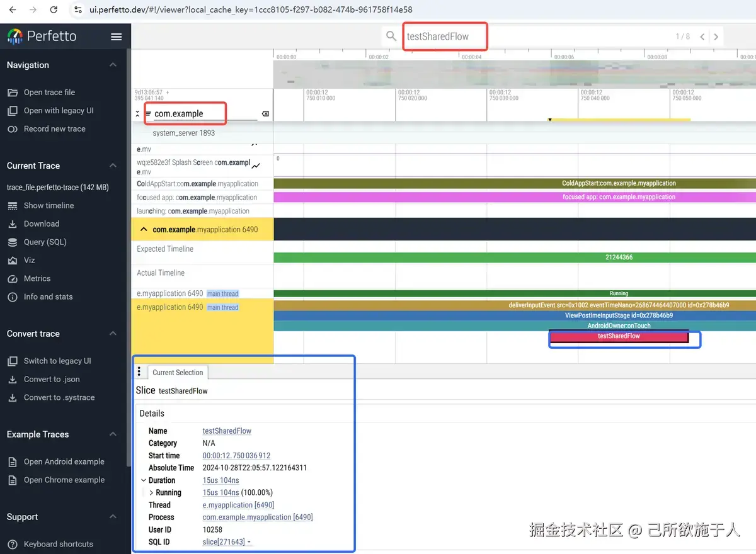The image size is (756, 554).
Task: Click the start time 00:00:12.750 036 912 link
Action: (236, 456)
